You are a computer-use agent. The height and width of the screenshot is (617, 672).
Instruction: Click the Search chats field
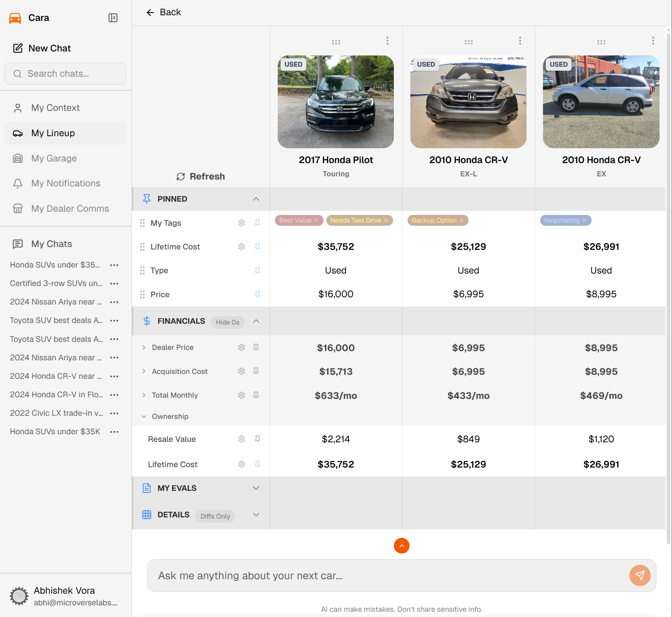coord(65,74)
